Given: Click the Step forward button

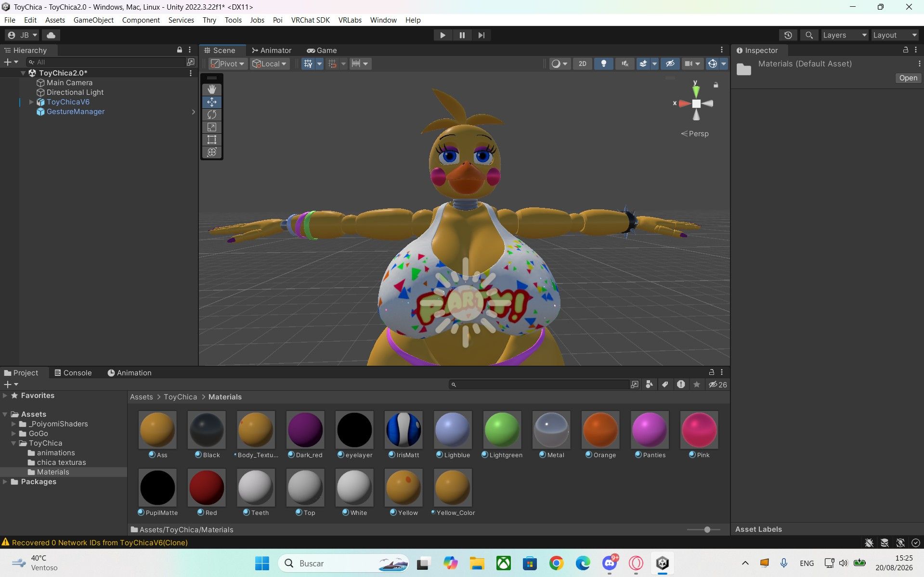Looking at the screenshot, I should tap(482, 35).
